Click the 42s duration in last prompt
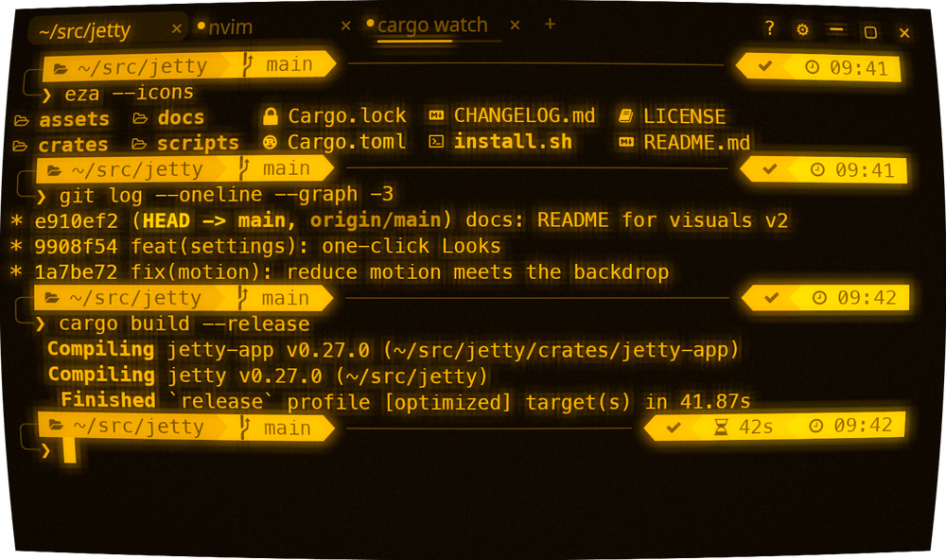 pos(755,428)
